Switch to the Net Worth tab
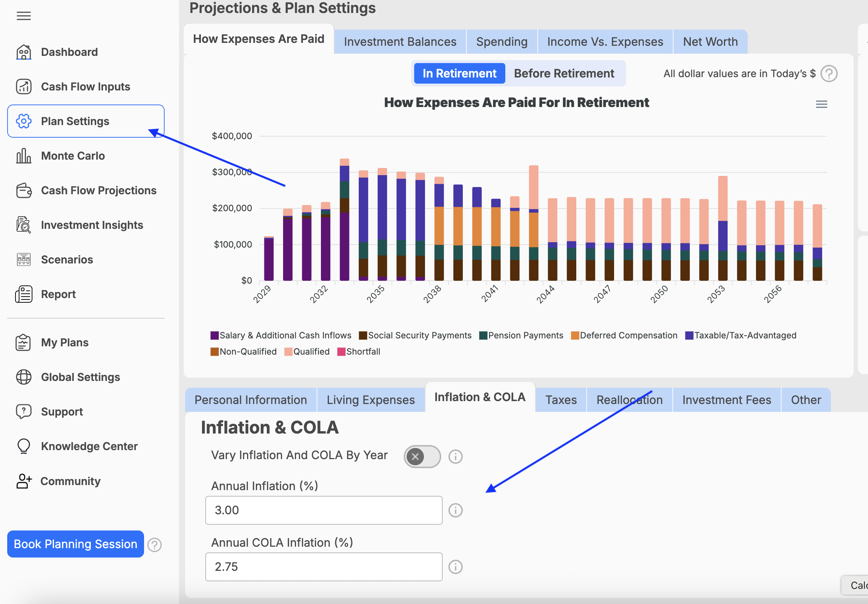868x604 pixels. 710,41
